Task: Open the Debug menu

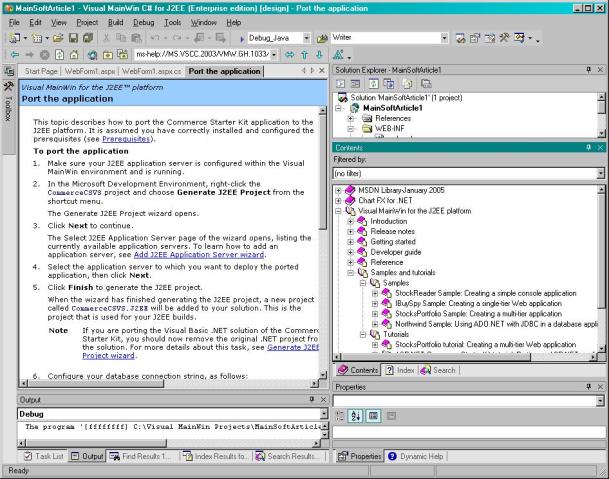Action: pyautogui.click(x=144, y=23)
